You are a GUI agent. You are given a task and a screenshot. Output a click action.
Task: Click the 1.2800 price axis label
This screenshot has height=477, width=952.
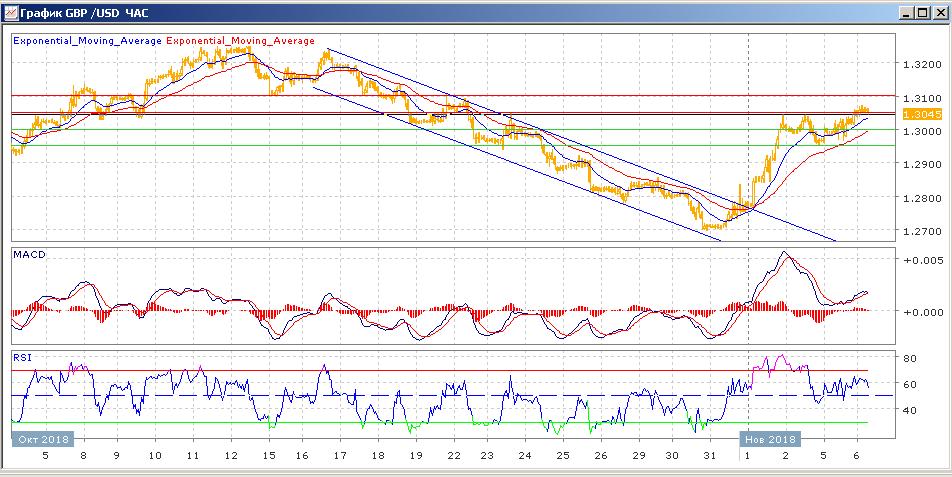click(x=923, y=198)
